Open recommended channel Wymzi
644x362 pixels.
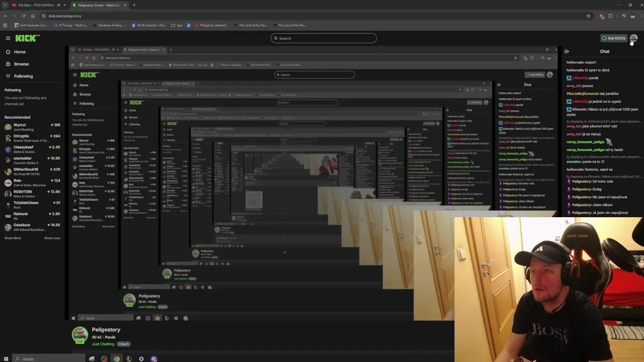tap(32, 127)
